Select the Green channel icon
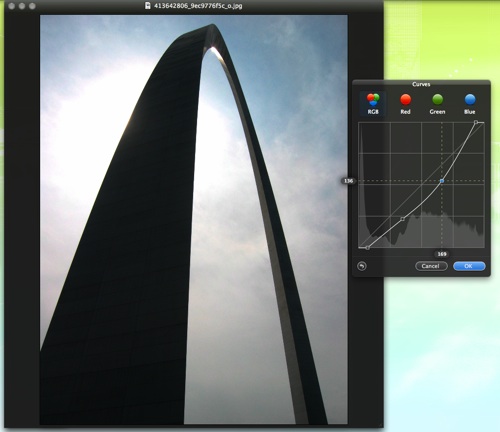This screenshot has height=432, width=500. point(437,99)
